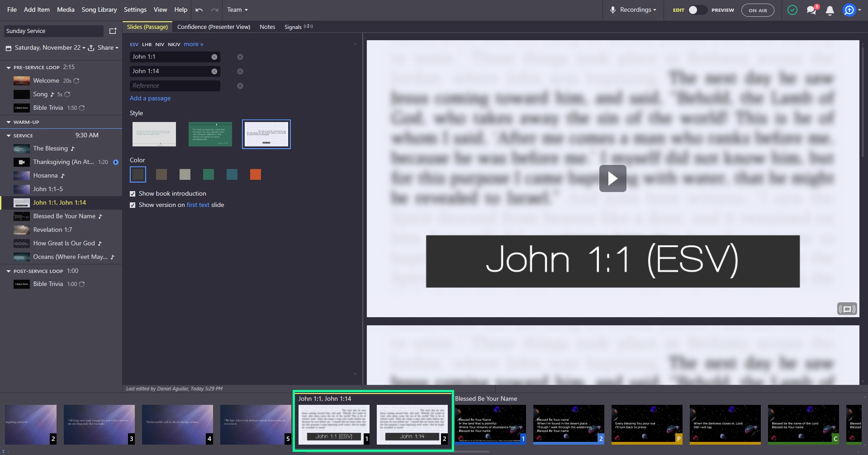Click the music note beside The Blessing
The width and height of the screenshot is (868, 455).
point(73,149)
